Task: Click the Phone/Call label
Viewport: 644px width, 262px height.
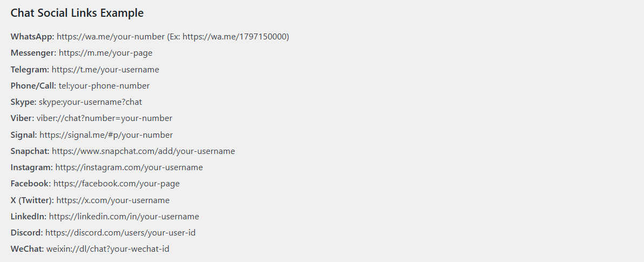Action: pyautogui.click(x=33, y=86)
